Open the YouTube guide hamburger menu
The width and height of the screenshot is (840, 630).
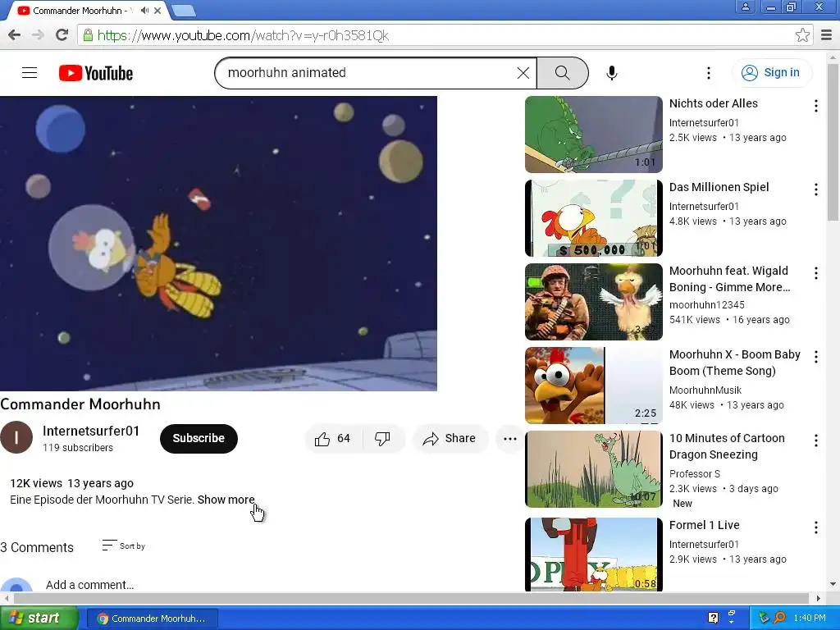point(30,73)
